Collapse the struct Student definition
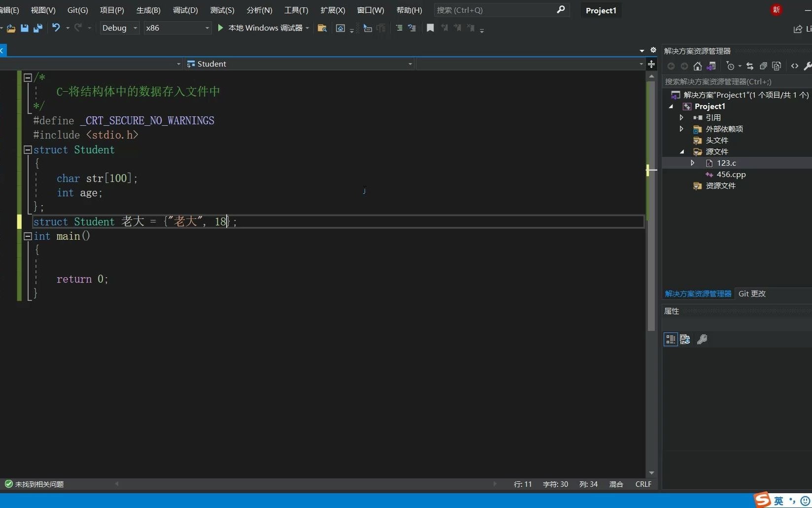The height and width of the screenshot is (508, 812). tap(28, 149)
